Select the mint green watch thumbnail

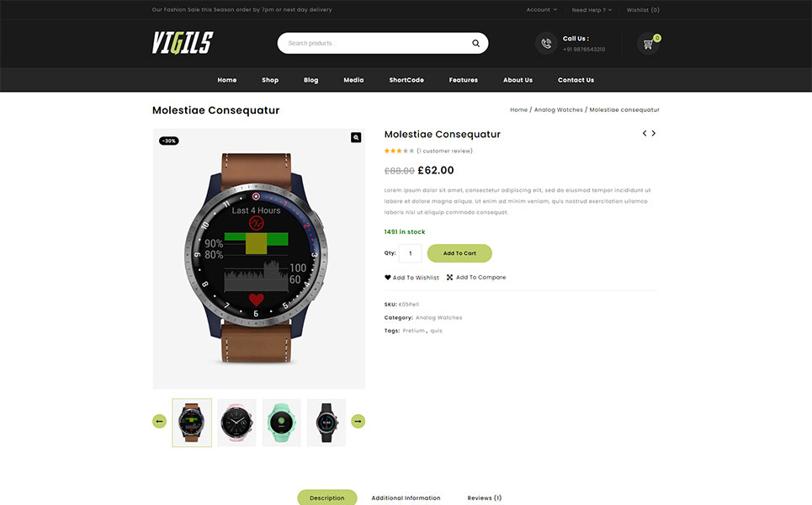281,423
